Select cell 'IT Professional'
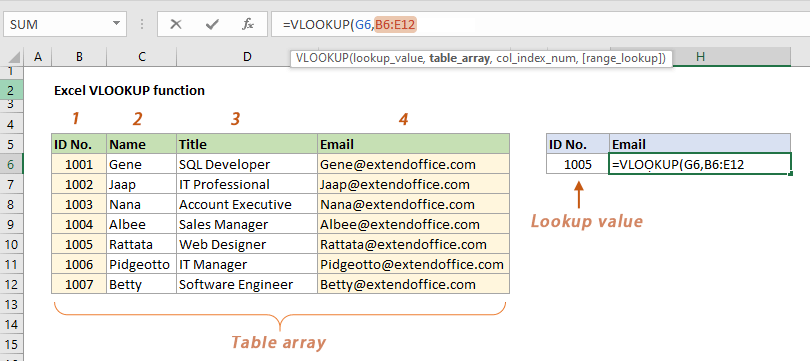Viewport: 810px width, 361px height. tap(247, 184)
